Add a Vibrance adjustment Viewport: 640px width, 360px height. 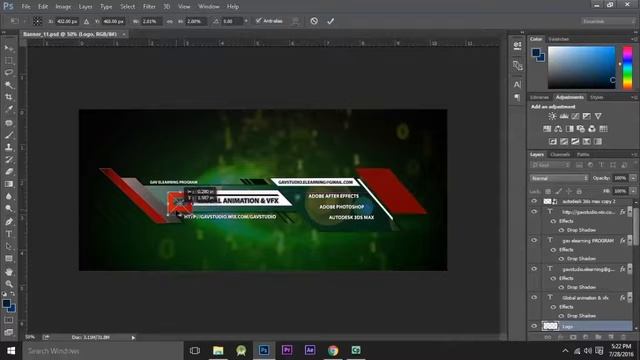pyautogui.click(x=598, y=116)
